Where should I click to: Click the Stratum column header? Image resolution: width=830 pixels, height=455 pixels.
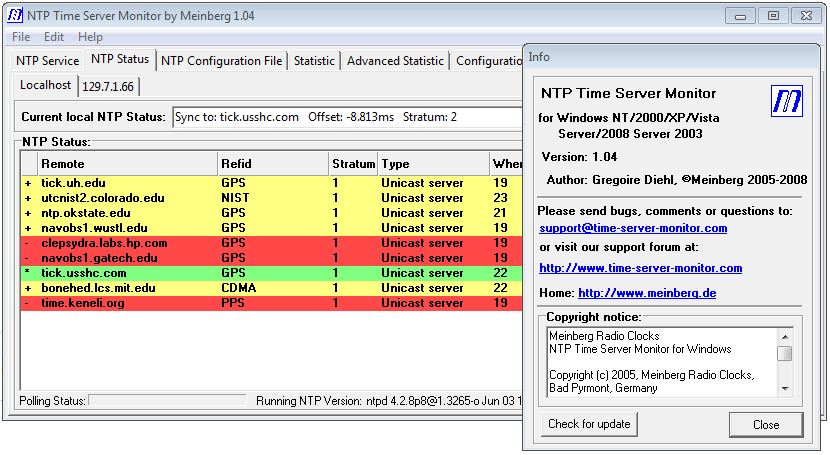353,163
